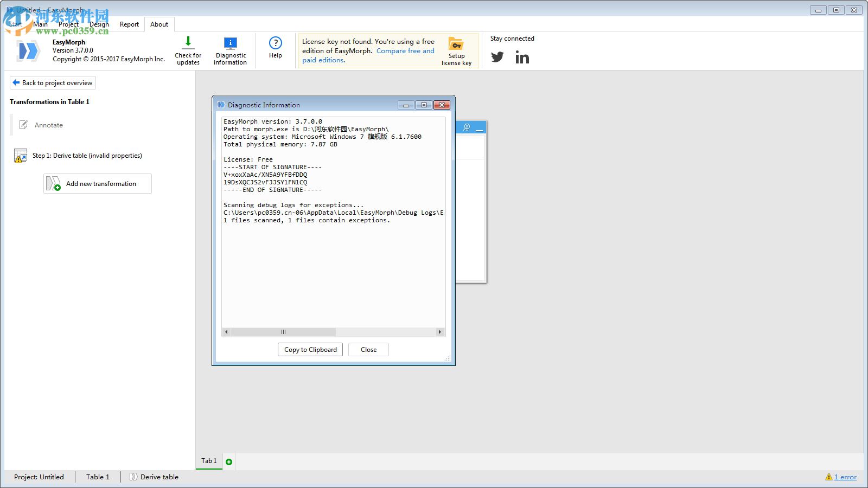
Task: Click the 'License: Free' line in diagnostic log
Action: [248, 159]
